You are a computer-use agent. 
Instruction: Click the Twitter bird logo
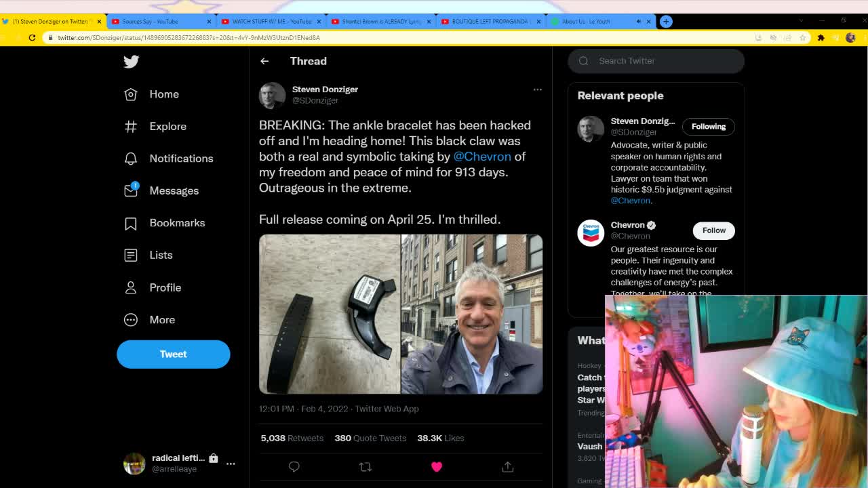click(x=131, y=62)
